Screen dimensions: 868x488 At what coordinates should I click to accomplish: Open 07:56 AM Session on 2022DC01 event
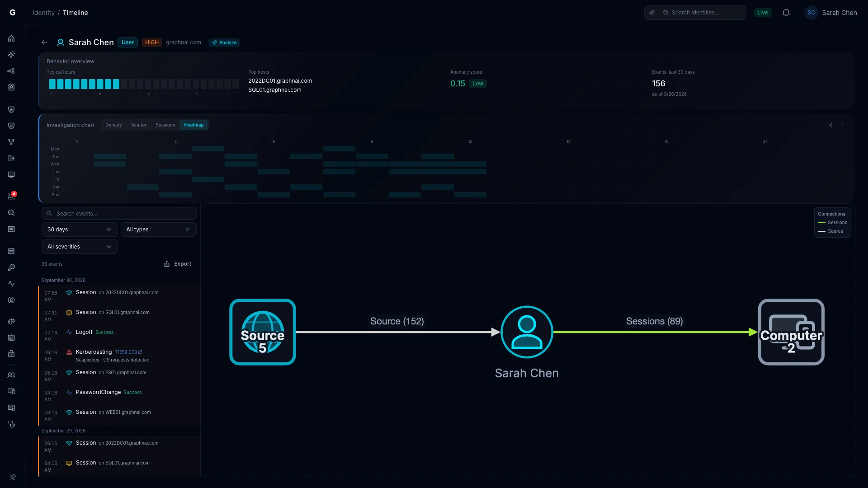coord(119,296)
